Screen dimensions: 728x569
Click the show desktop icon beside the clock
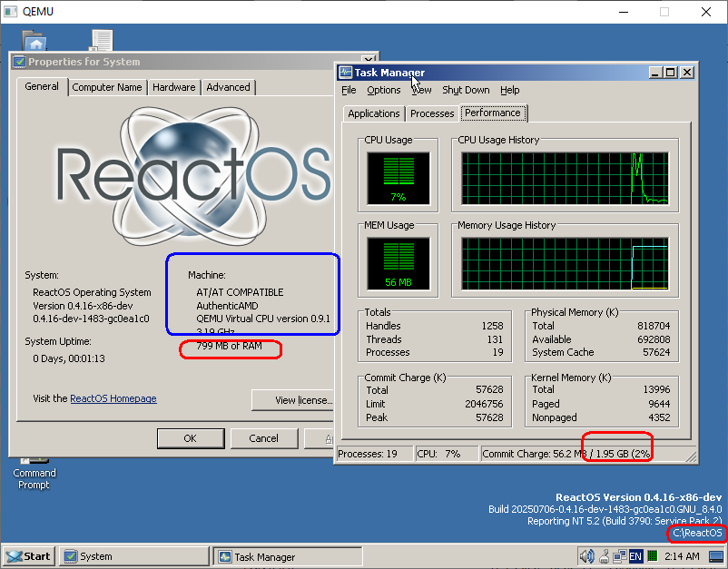point(716,556)
